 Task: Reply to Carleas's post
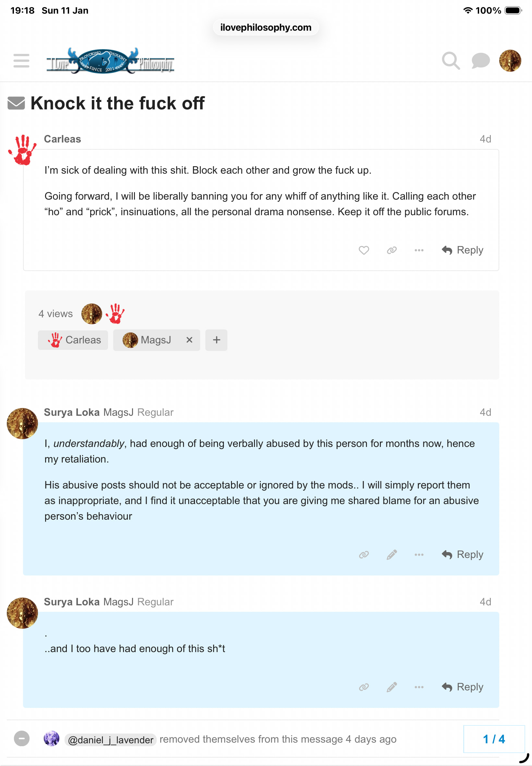[462, 250]
